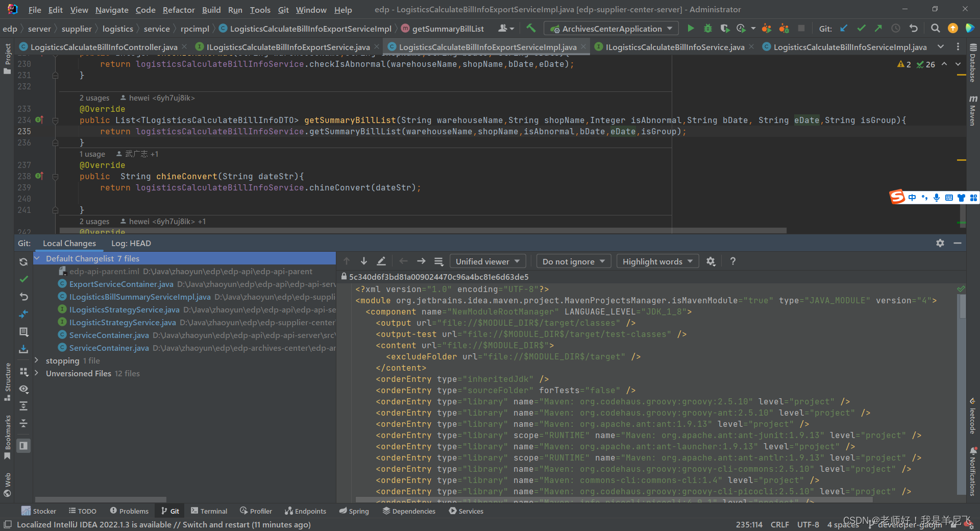Open Search Everywhere magnifier
This screenshot has width=980, height=531.
click(935, 29)
